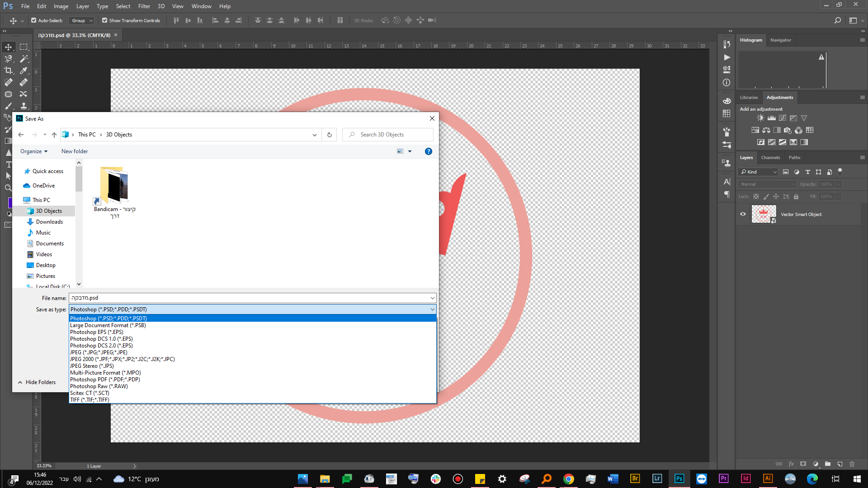The height and width of the screenshot is (488, 868).
Task: Disable Show Transform Controls checkbox
Action: point(104,20)
